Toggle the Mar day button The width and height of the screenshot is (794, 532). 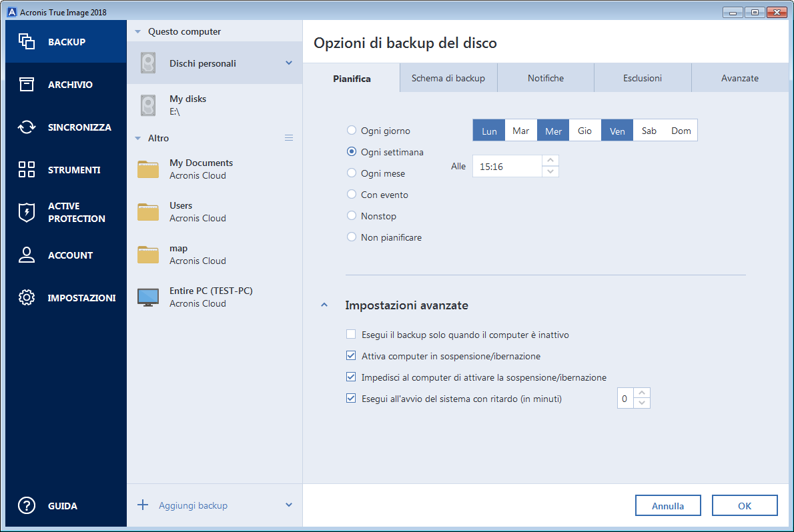[x=520, y=131]
